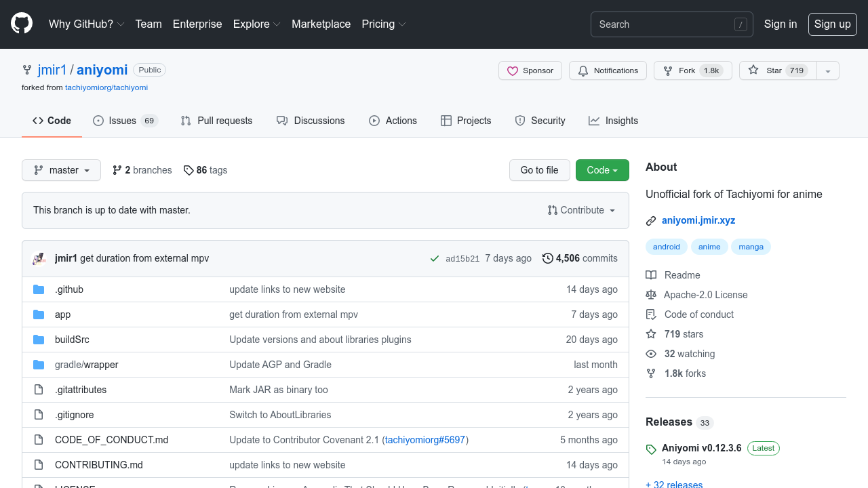View the 4,506 commits history
The width and height of the screenshot is (868, 488).
point(580,258)
